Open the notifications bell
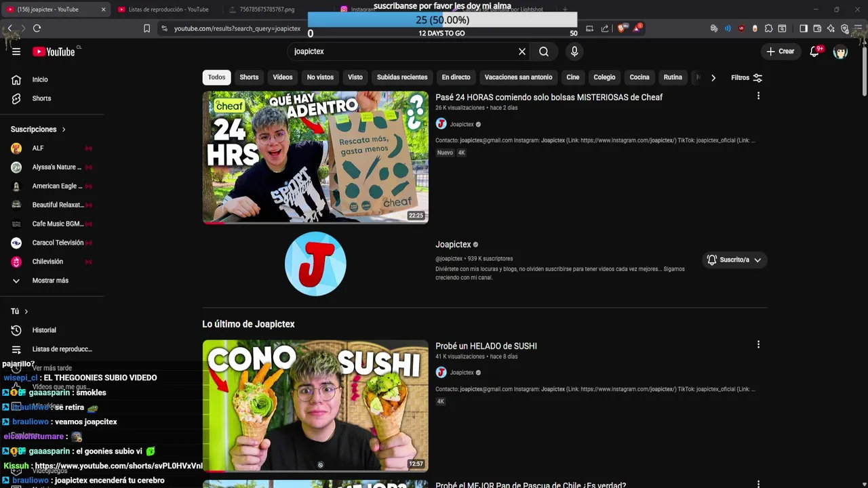 pos(815,52)
